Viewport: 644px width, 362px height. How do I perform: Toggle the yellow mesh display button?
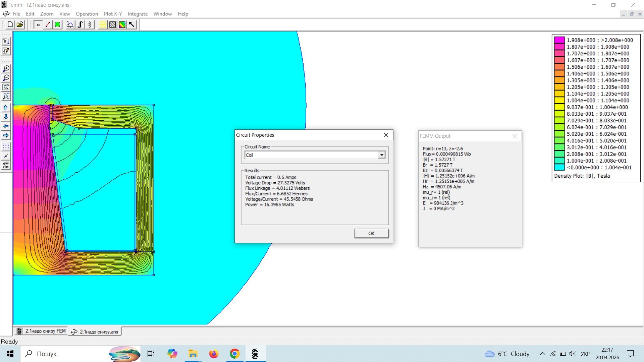pyautogui.click(x=103, y=24)
